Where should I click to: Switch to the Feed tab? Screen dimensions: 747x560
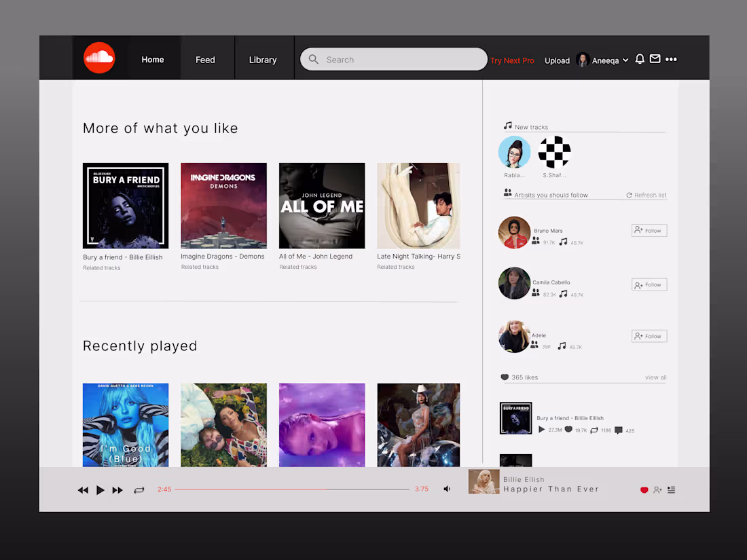point(205,60)
